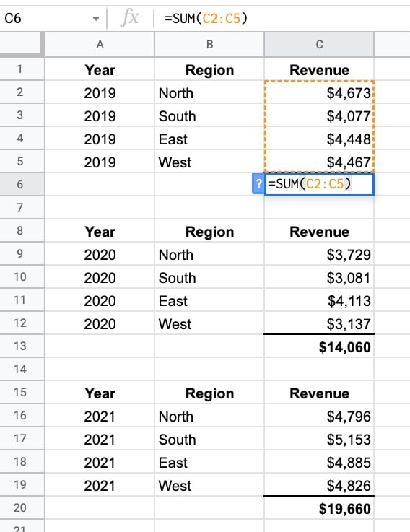The width and height of the screenshot is (410, 532).
Task: Click the 2019 North revenue $4,673 cell
Action: 319,92
